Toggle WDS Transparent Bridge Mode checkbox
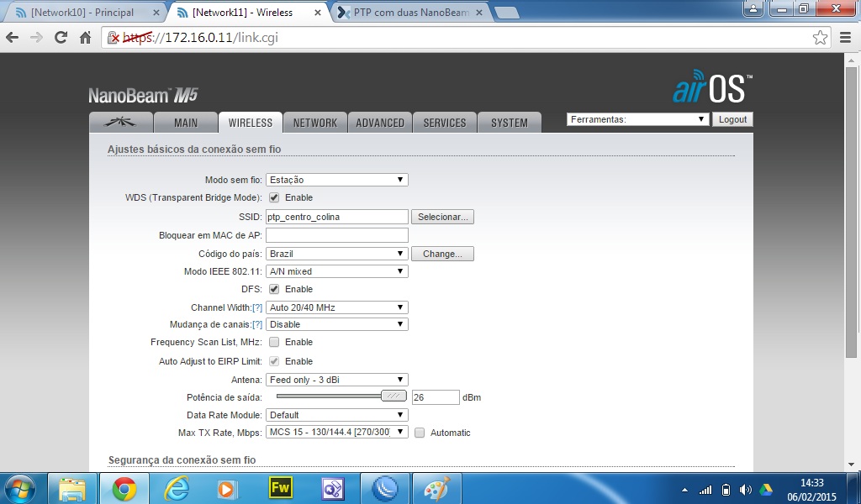Screen dimensions: 861x504 tap(274, 197)
